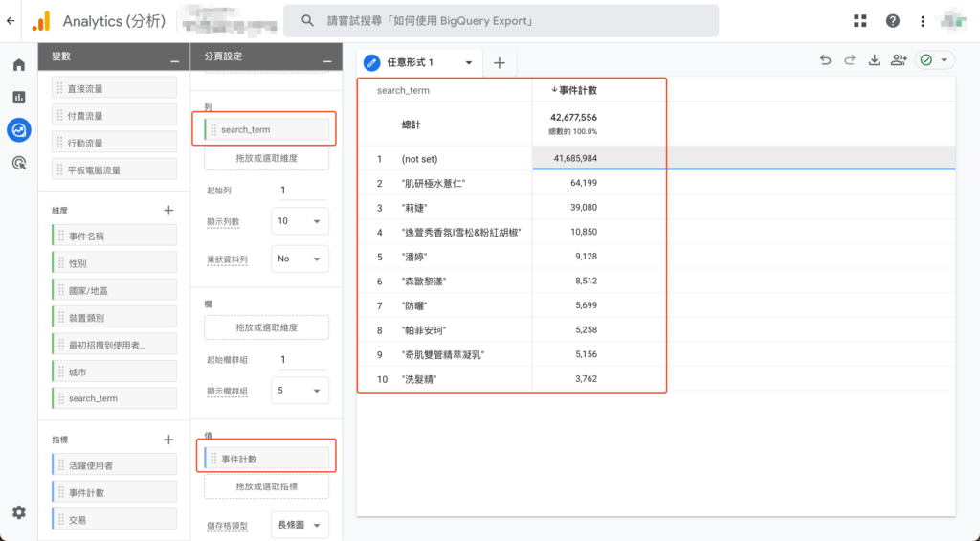Click the 付費流量 segment chip

point(115,116)
